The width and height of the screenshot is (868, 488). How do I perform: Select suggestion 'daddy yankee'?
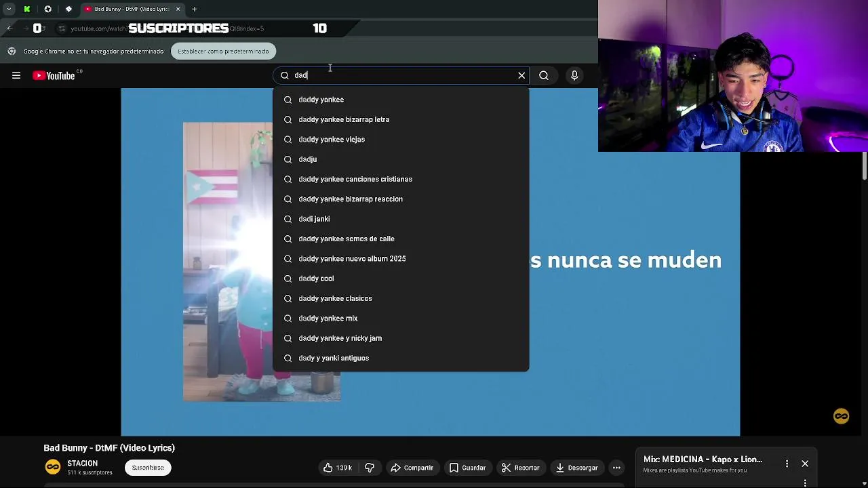[x=401, y=100]
